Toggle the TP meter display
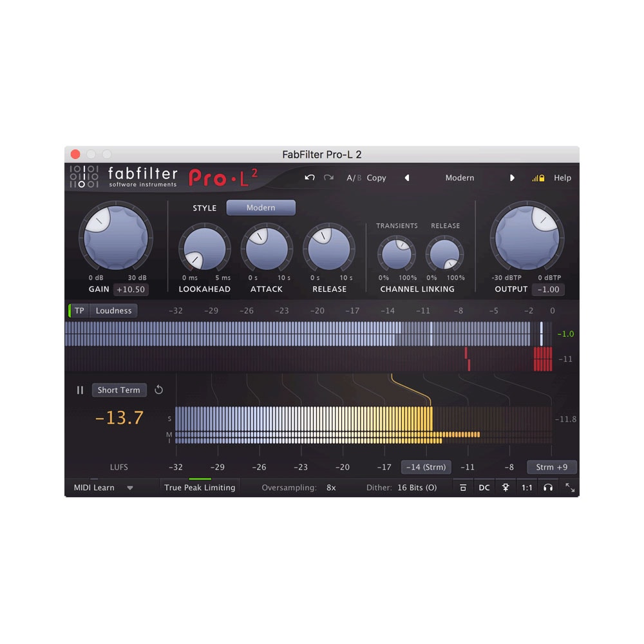Image resolution: width=644 pixels, height=644 pixels. click(x=79, y=310)
